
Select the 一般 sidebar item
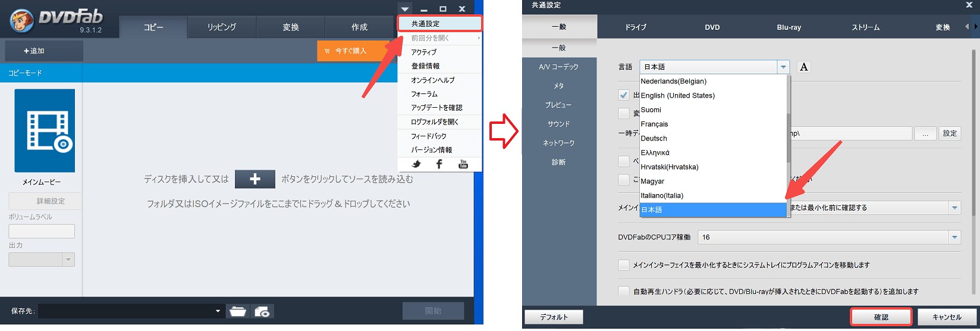coord(559,48)
